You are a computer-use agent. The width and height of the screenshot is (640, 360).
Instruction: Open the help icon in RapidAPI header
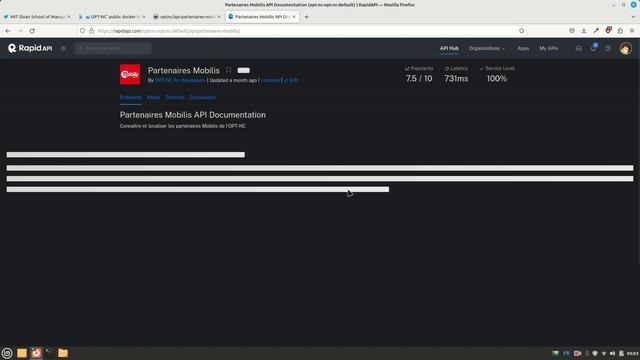pyautogui.click(x=608, y=49)
